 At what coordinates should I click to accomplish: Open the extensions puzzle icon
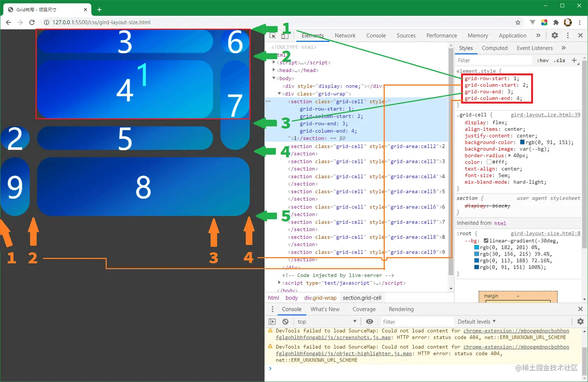tap(556, 22)
